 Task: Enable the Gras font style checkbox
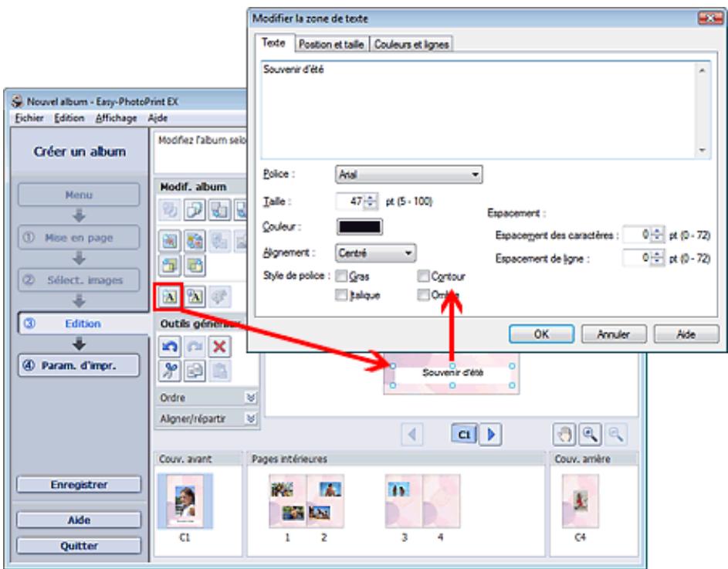point(341,276)
